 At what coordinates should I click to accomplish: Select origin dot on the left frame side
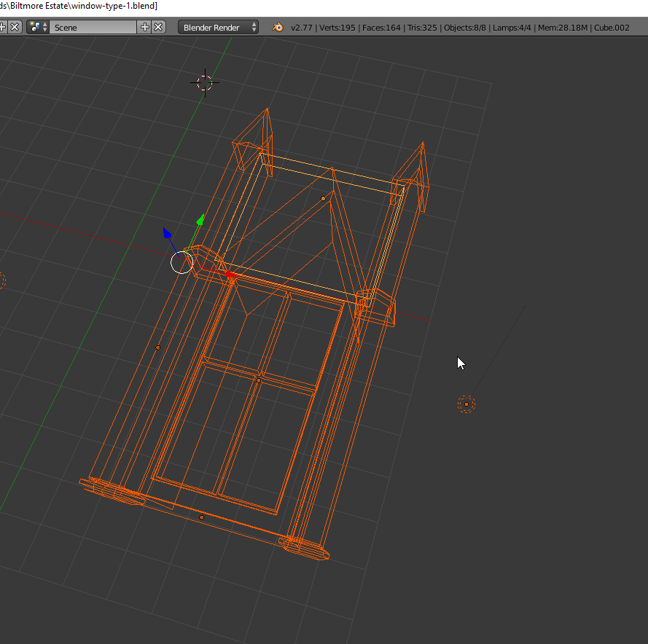pyautogui.click(x=158, y=347)
